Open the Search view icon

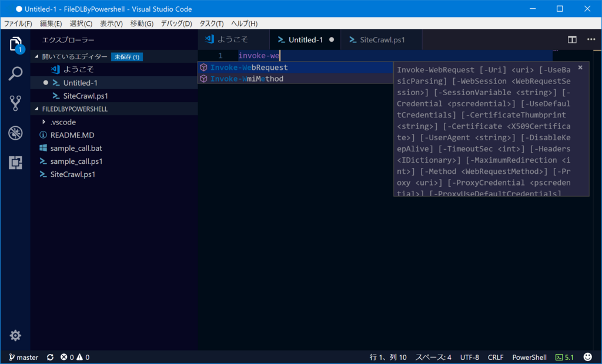15,73
